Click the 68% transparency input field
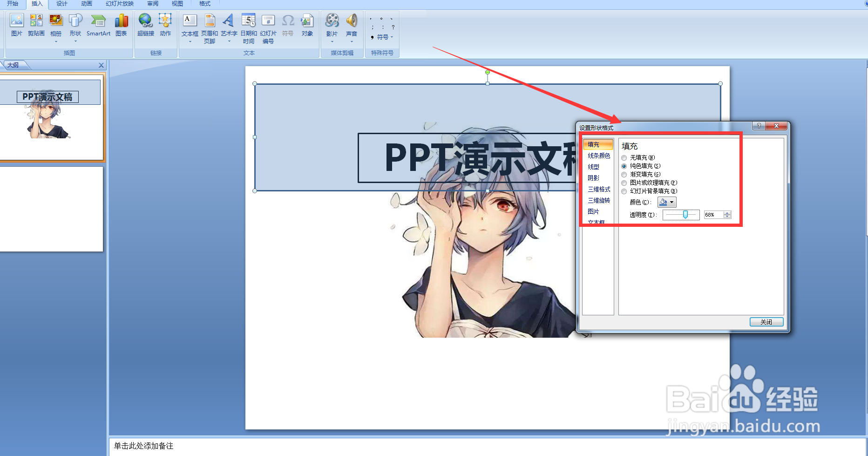This screenshot has height=456, width=868. (713, 215)
